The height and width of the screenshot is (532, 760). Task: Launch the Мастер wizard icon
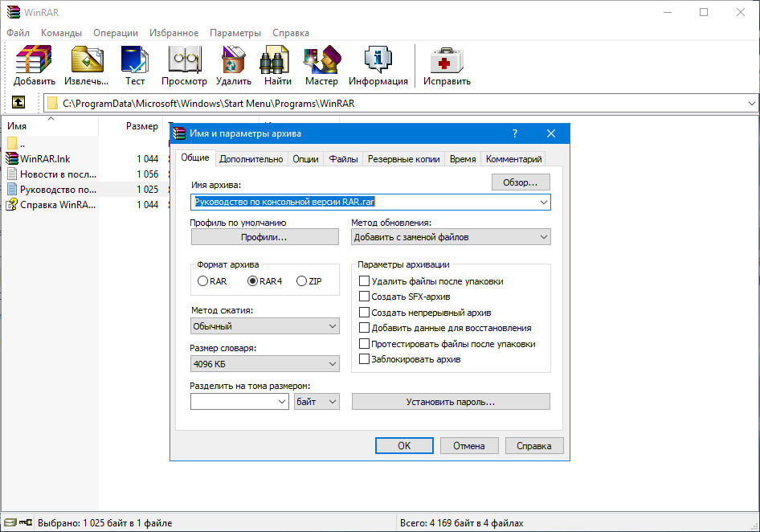pos(321,61)
